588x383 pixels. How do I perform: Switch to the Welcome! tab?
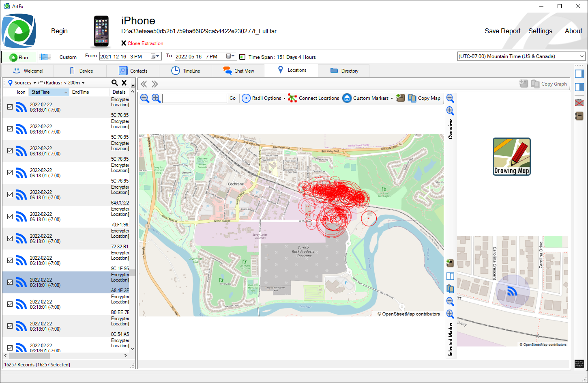point(28,71)
